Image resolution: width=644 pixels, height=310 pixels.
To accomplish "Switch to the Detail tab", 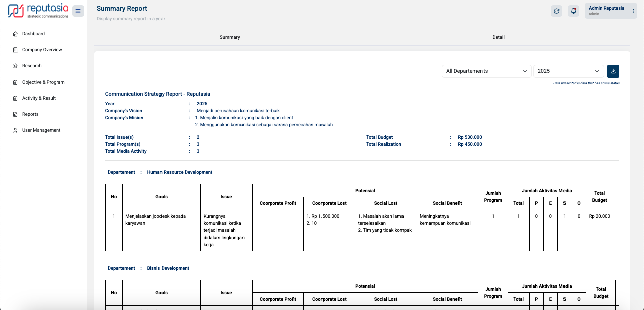I will [498, 37].
